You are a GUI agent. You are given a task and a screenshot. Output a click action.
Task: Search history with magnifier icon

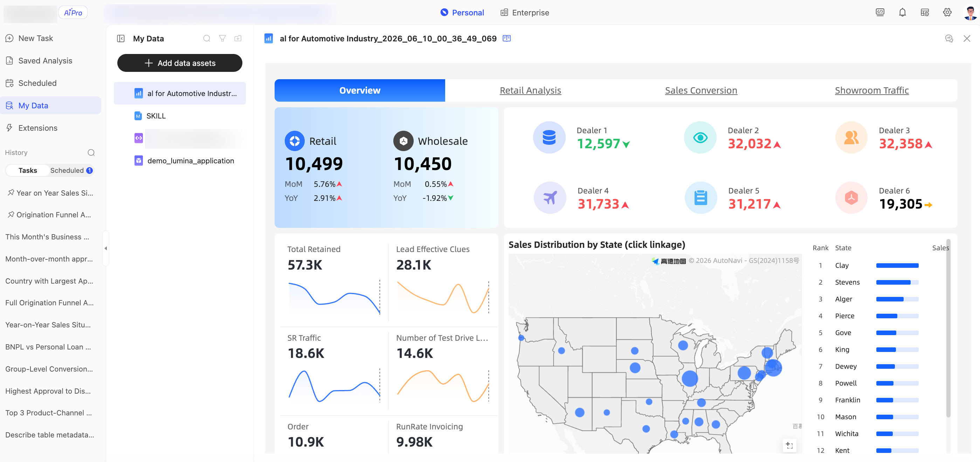91,153
